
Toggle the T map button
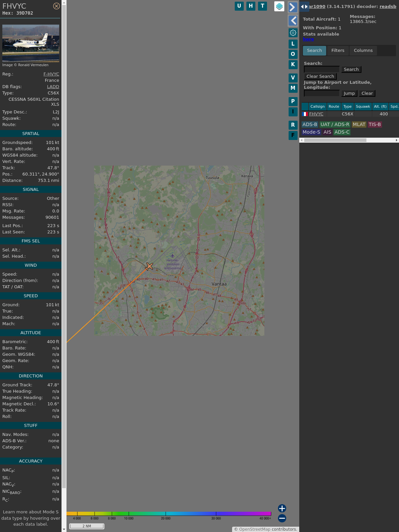262,6
